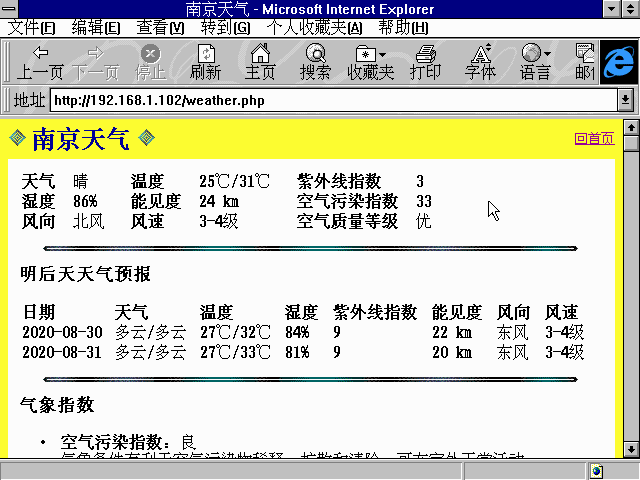Click the forecast temperature 27℃/33℃
The image size is (640, 480).
(x=235, y=352)
